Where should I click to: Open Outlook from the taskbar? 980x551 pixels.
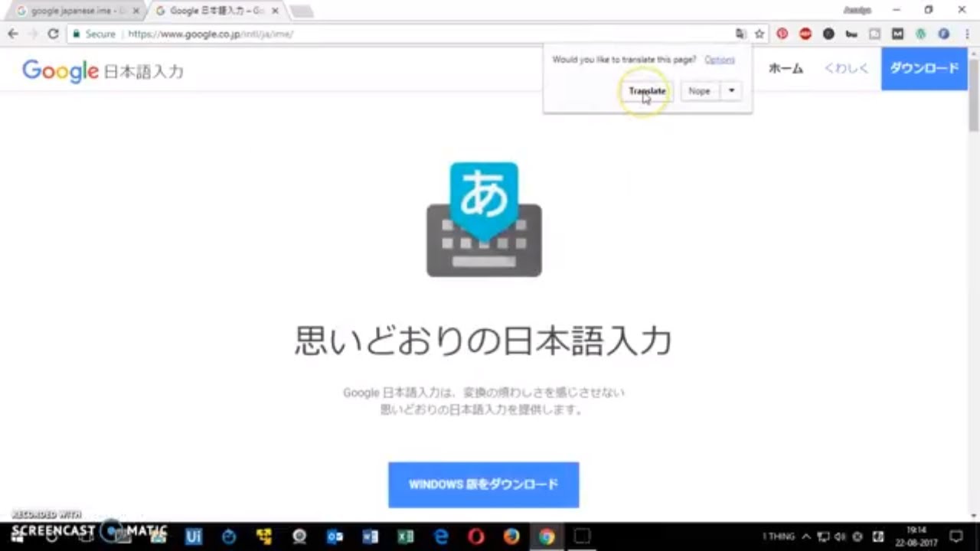335,536
